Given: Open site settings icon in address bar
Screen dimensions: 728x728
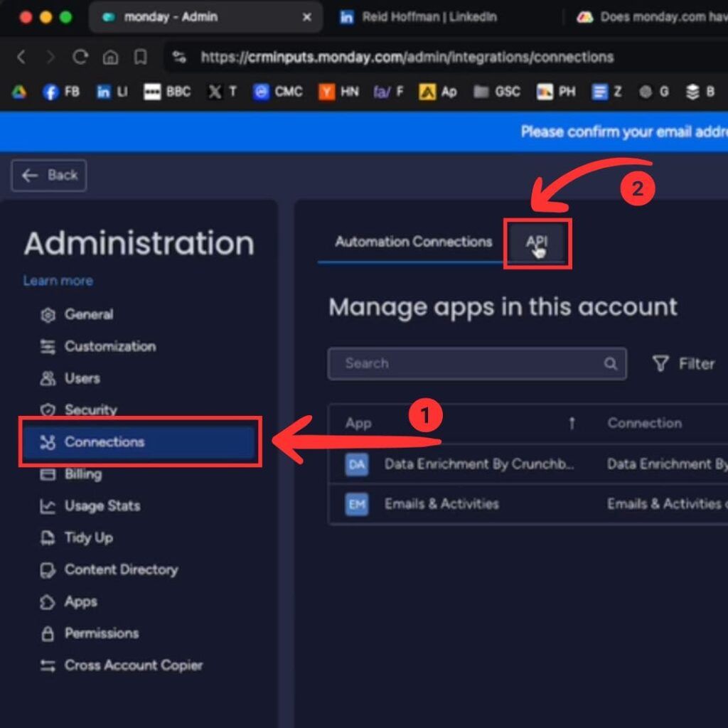Looking at the screenshot, I should coord(179,57).
